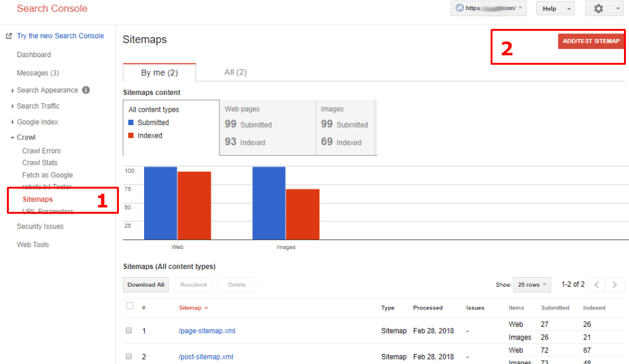Switch to the All (2) tab
The width and height of the screenshot is (629, 364).
click(x=235, y=72)
